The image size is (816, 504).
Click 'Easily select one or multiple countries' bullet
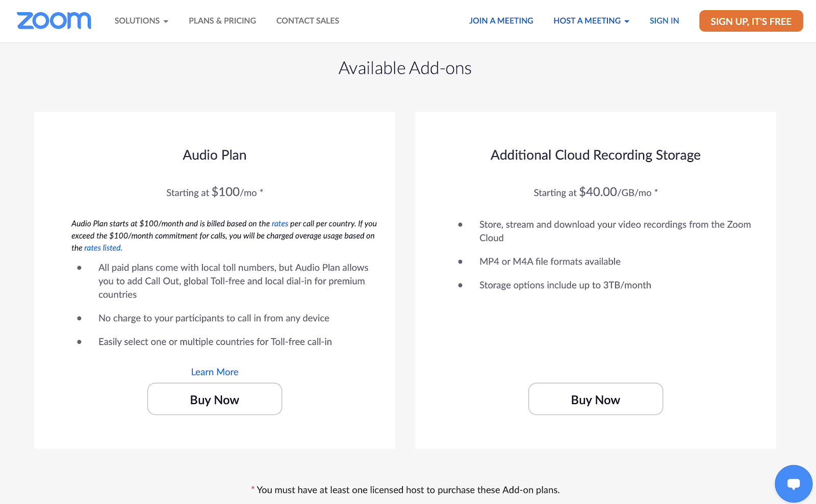pyautogui.click(x=215, y=342)
